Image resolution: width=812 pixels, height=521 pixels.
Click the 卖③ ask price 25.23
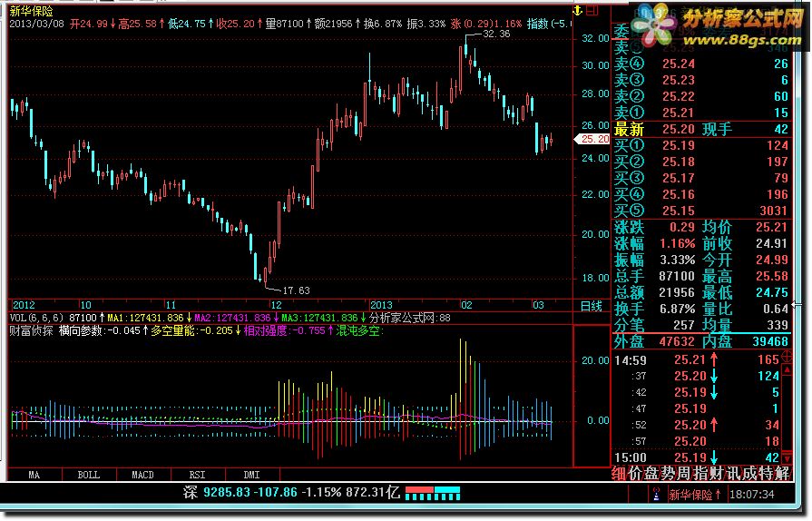point(679,80)
